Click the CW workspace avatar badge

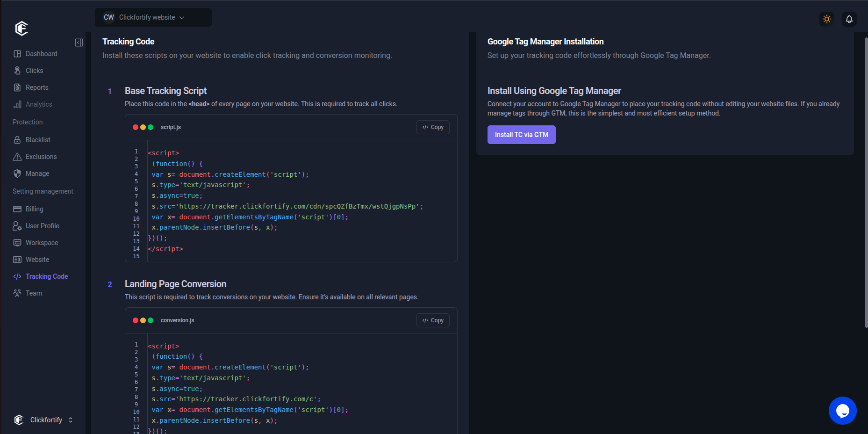click(x=108, y=17)
